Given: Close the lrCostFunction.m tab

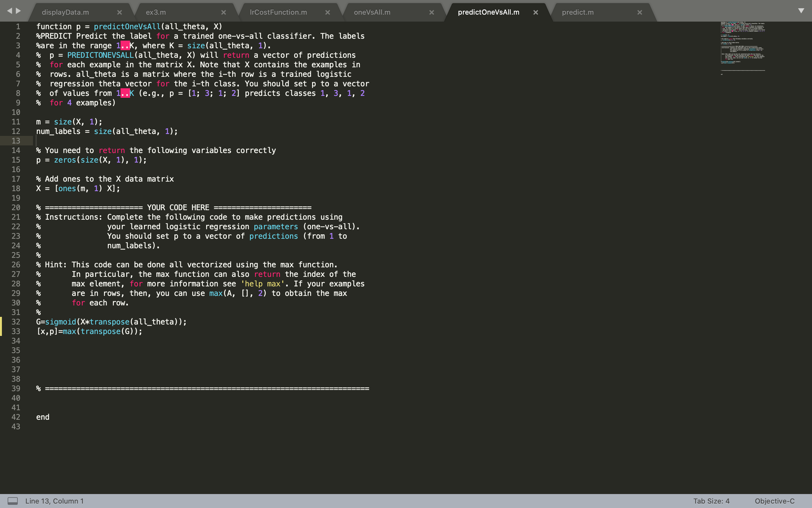Looking at the screenshot, I should click(327, 12).
